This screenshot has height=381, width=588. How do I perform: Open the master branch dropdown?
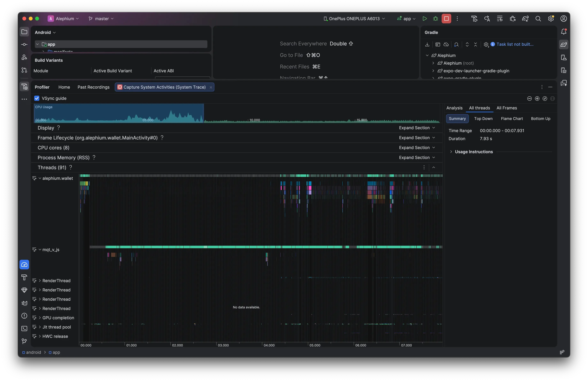click(101, 19)
